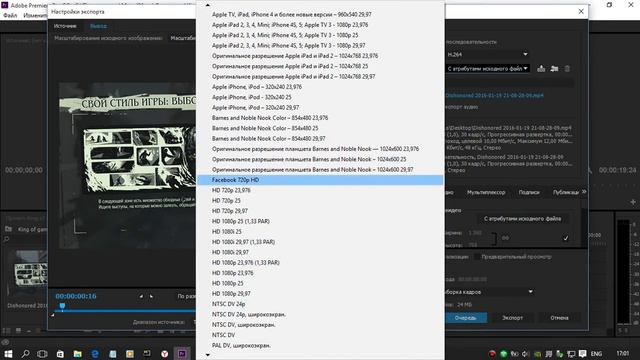Select preset 'HD 1080p 23,976'

pyautogui.click(x=320, y=273)
